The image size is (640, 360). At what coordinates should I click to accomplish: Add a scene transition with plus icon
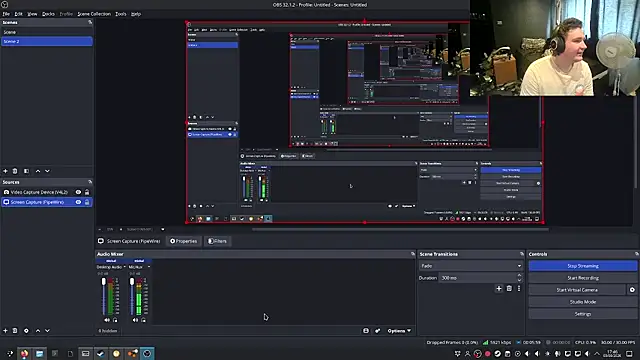(x=499, y=289)
